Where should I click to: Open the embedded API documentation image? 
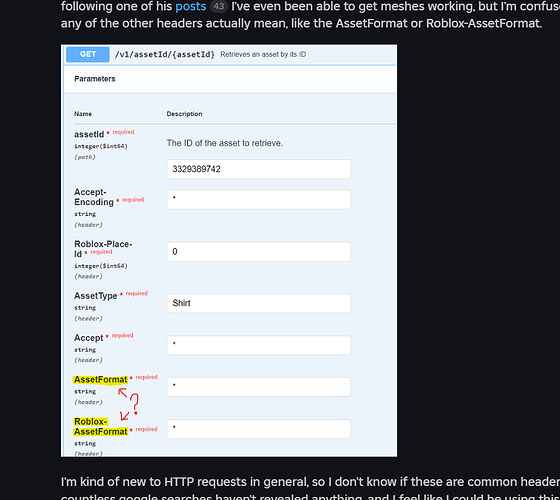coord(229,251)
